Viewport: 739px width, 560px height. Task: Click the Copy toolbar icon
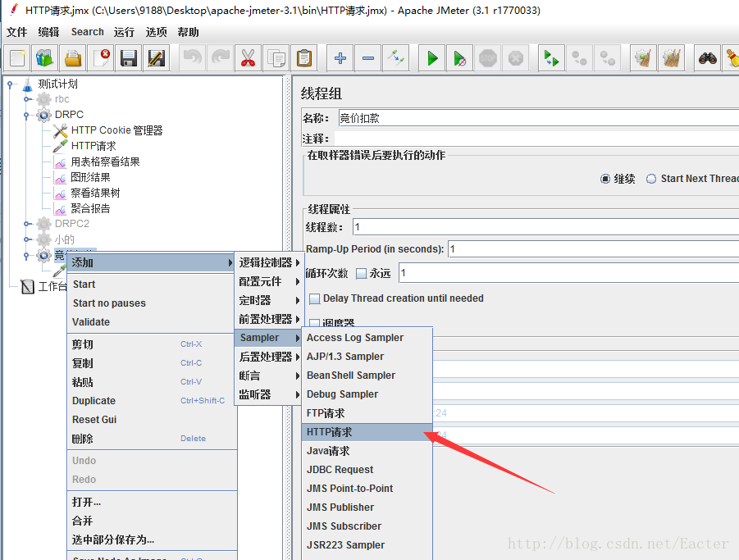[276, 58]
